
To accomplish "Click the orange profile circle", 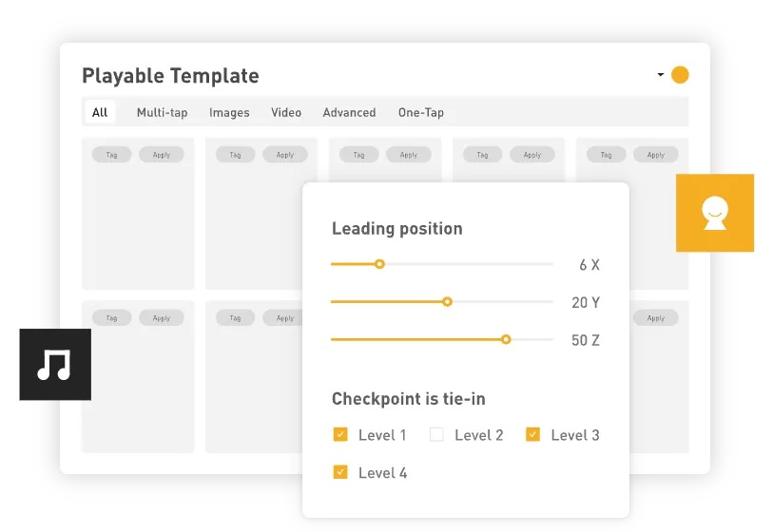I will point(680,75).
